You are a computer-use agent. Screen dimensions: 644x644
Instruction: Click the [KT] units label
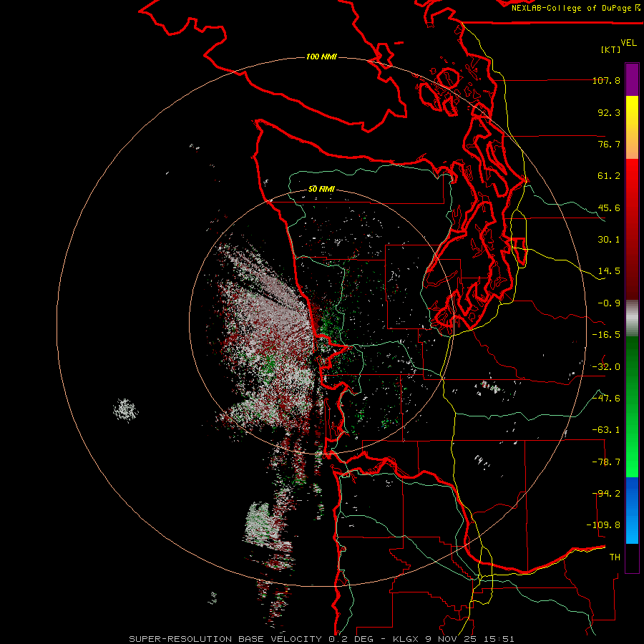tap(611, 49)
